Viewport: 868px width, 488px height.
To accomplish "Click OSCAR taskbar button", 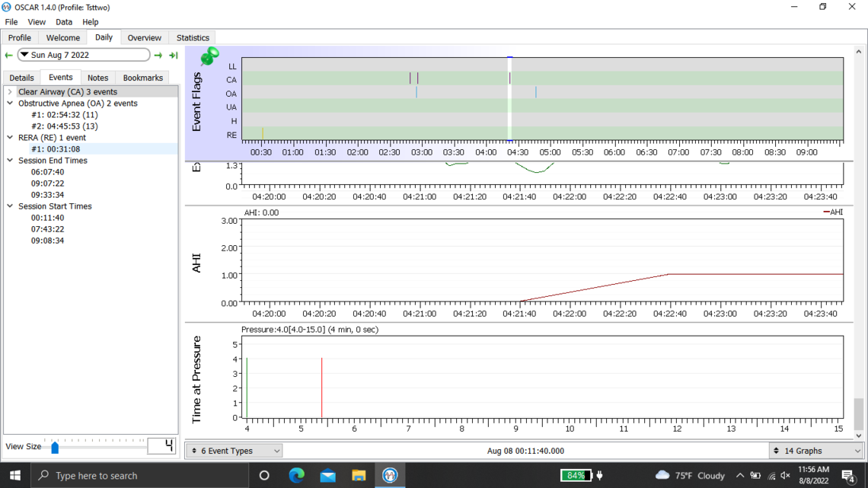I will pyautogui.click(x=390, y=475).
